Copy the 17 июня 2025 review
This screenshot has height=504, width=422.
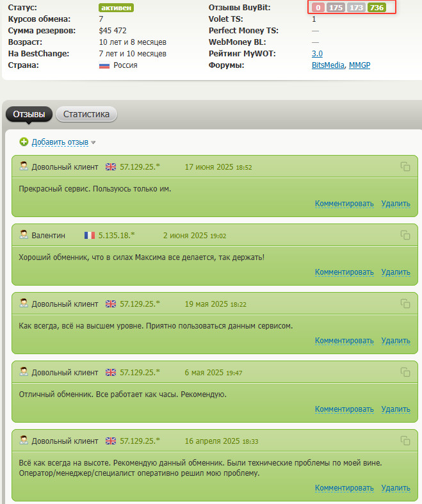point(405,167)
